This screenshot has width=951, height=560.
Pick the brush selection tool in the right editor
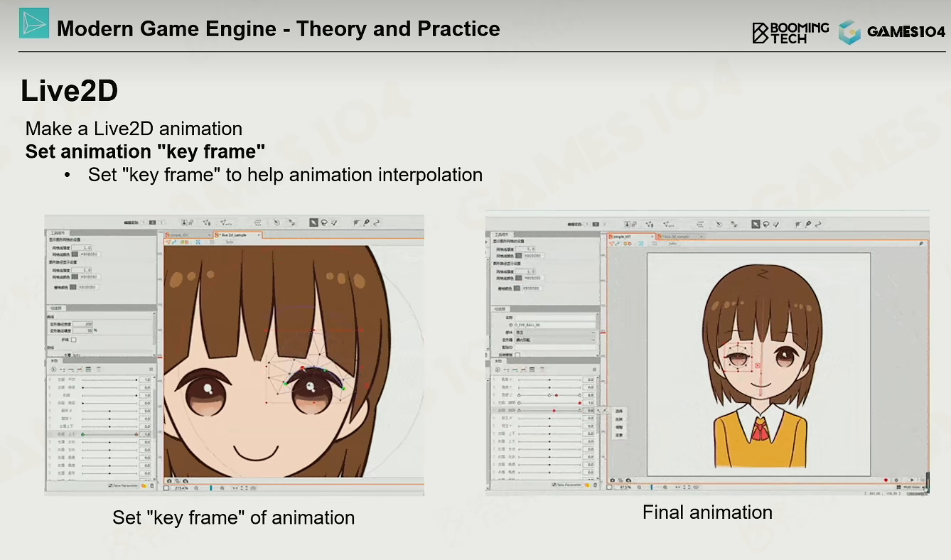pos(776,225)
